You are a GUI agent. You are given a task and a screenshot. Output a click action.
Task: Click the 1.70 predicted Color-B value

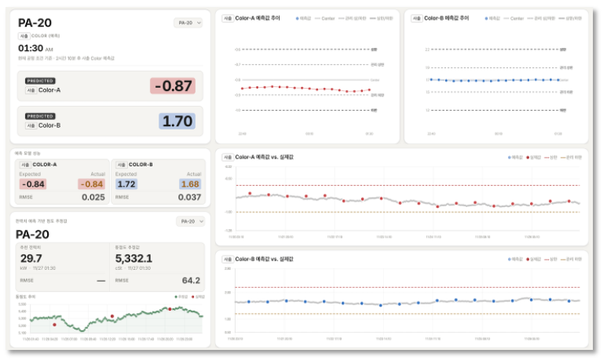(177, 121)
